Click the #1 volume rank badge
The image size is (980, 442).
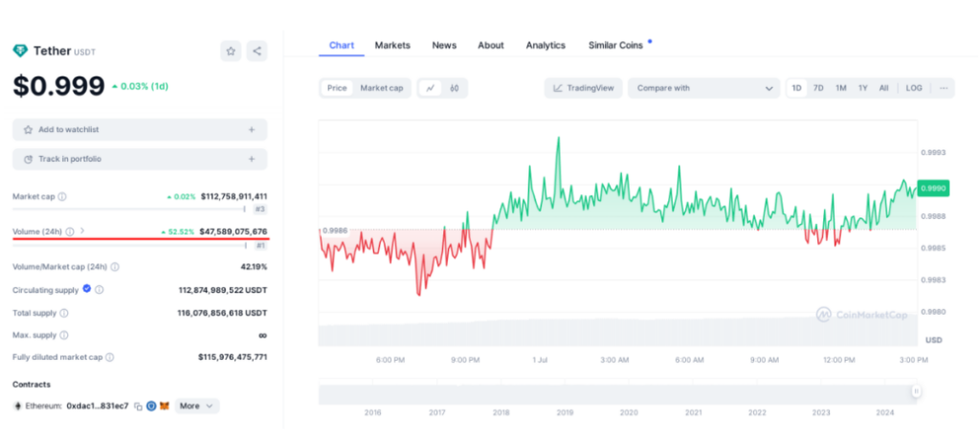coord(260,246)
